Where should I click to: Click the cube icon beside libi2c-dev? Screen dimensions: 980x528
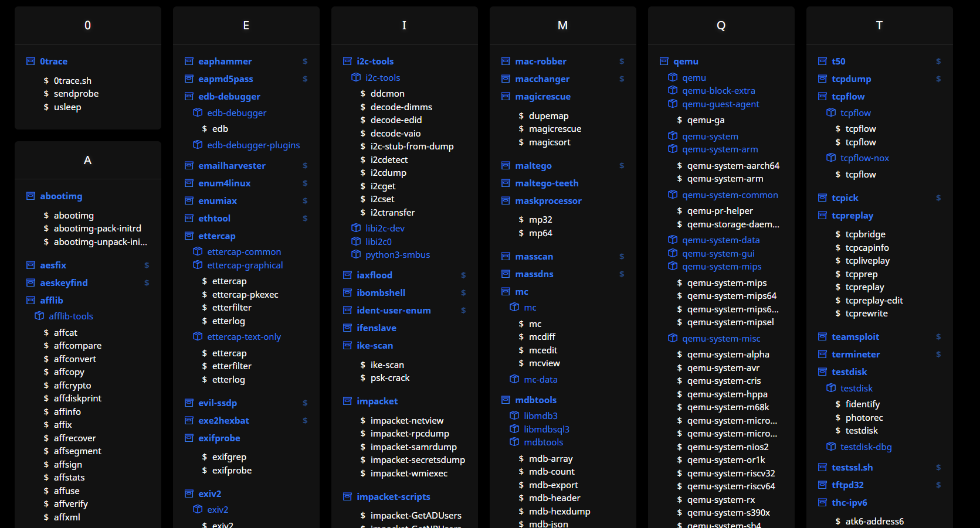pyautogui.click(x=356, y=228)
